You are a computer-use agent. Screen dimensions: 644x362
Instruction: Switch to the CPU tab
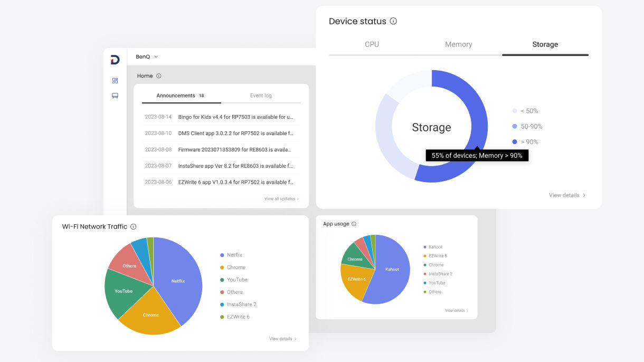372,45
